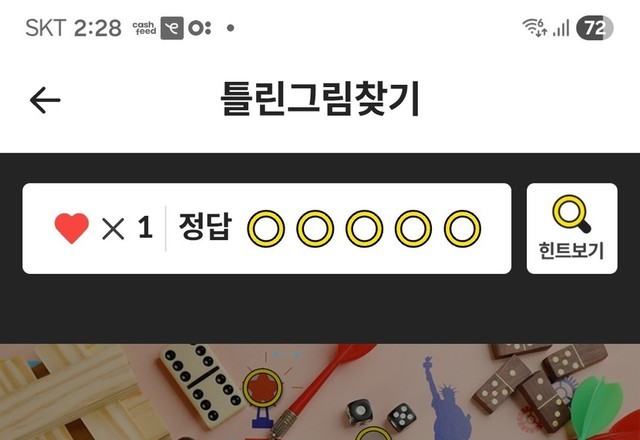Select the first 정답 answer circle
The image size is (640, 440).
tap(266, 229)
